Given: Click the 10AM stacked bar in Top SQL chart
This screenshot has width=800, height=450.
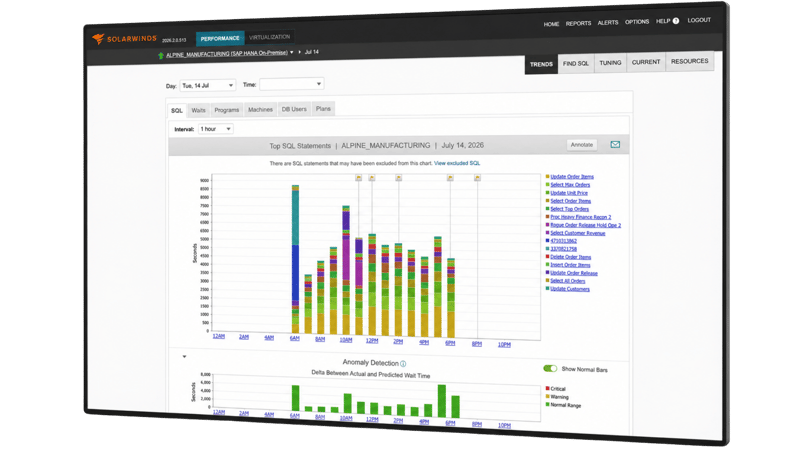Looking at the screenshot, I should pyautogui.click(x=346, y=270).
